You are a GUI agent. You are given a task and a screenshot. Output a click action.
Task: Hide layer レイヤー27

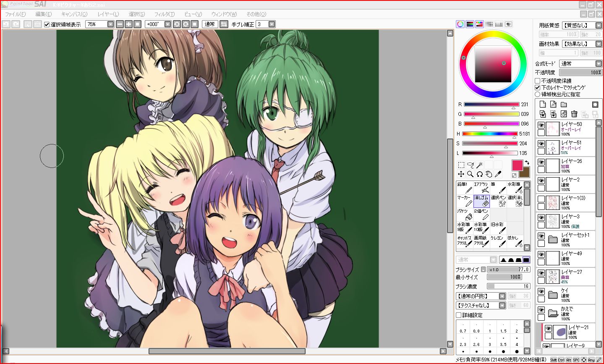pyautogui.click(x=541, y=273)
